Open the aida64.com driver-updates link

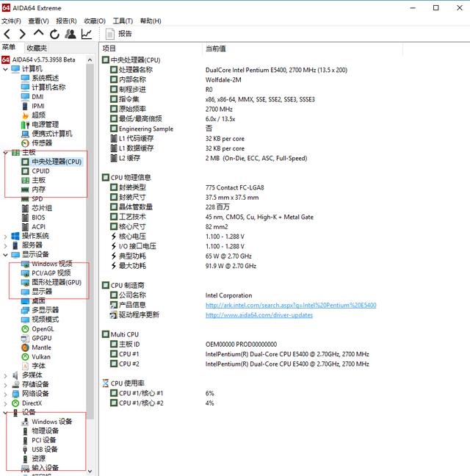coord(259,315)
